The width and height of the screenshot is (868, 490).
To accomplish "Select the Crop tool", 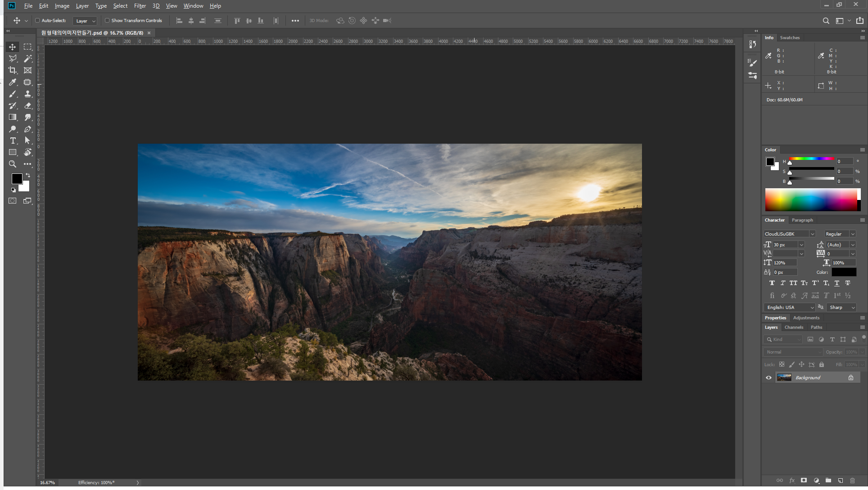I will [13, 70].
